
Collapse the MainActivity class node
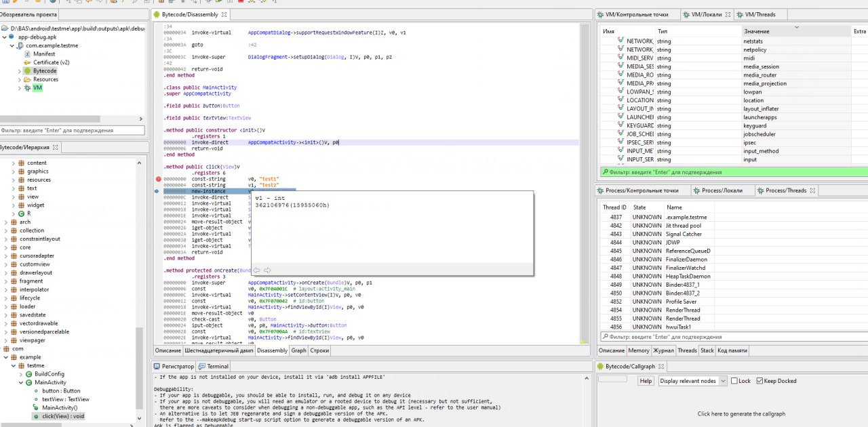tap(21, 382)
